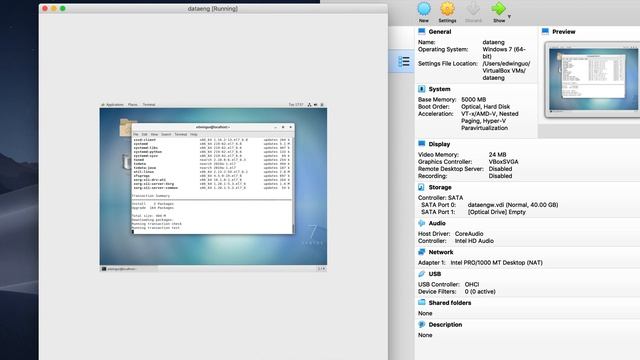This screenshot has width=640, height=360.
Task: Click the Network section icon
Action: click(x=422, y=252)
